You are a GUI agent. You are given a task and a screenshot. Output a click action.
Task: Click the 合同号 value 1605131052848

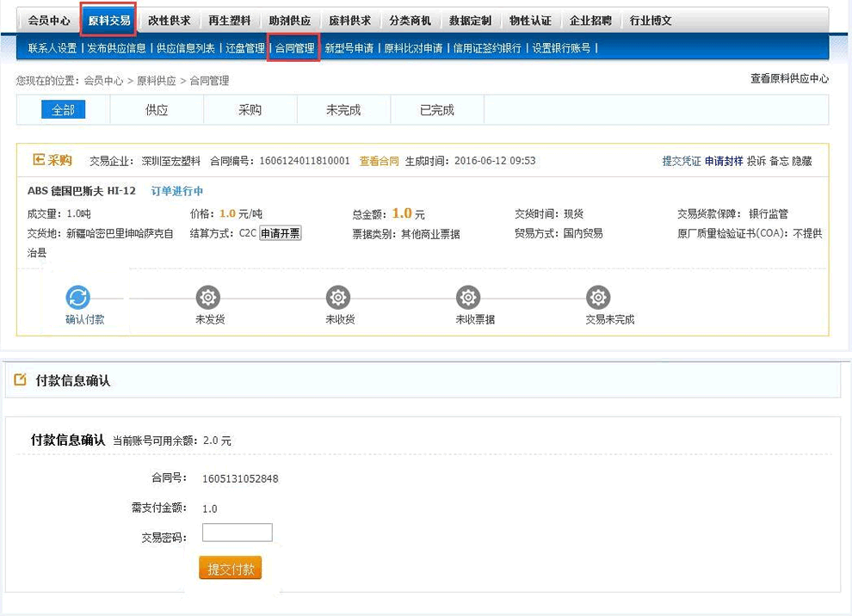(240, 478)
